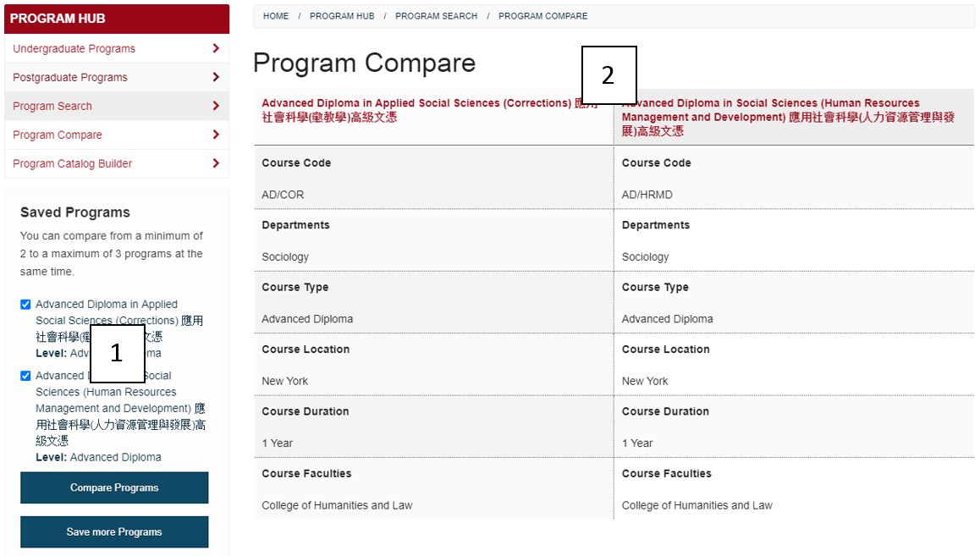Screen dimensions: 980x556
Task: Open Undergraduate Programs from the sidebar menu
Action: (x=74, y=48)
